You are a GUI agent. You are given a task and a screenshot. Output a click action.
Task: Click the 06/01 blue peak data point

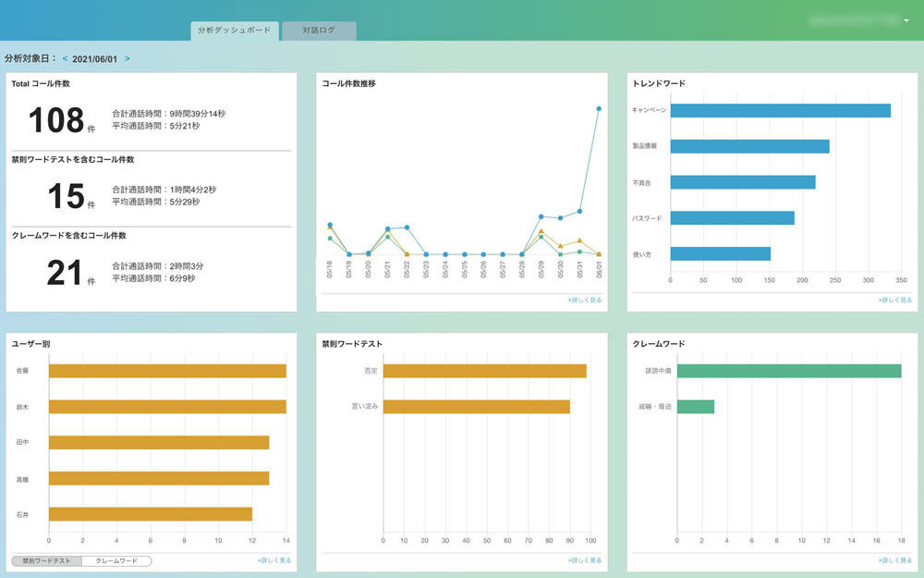click(x=599, y=108)
